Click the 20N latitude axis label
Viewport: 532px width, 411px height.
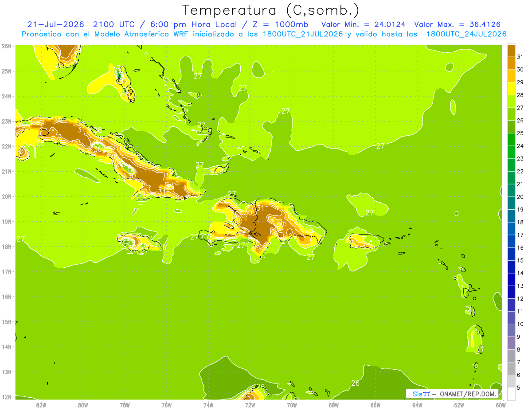click(x=7, y=196)
